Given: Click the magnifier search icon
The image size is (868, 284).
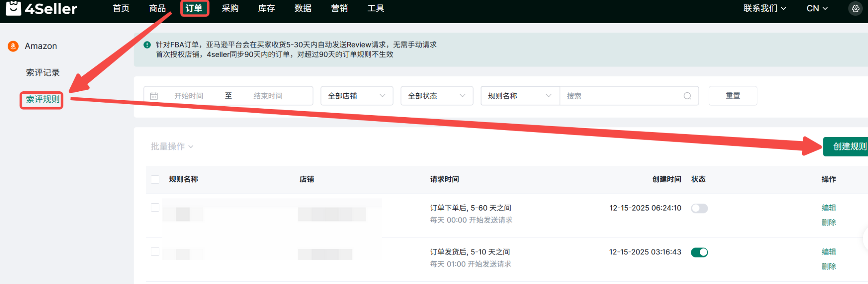Looking at the screenshot, I should click(x=687, y=96).
